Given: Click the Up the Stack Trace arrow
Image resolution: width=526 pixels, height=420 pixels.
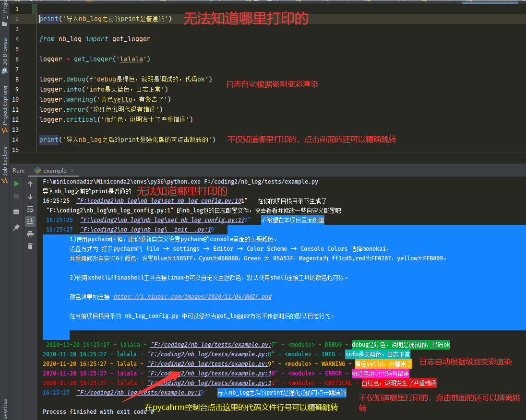Looking at the screenshot, I should [30, 184].
